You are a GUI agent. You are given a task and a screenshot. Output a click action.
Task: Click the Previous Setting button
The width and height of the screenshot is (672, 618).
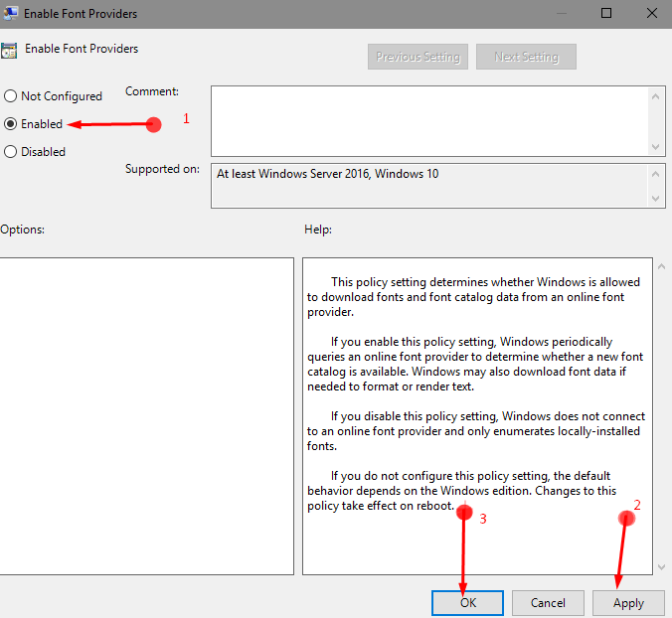click(418, 57)
